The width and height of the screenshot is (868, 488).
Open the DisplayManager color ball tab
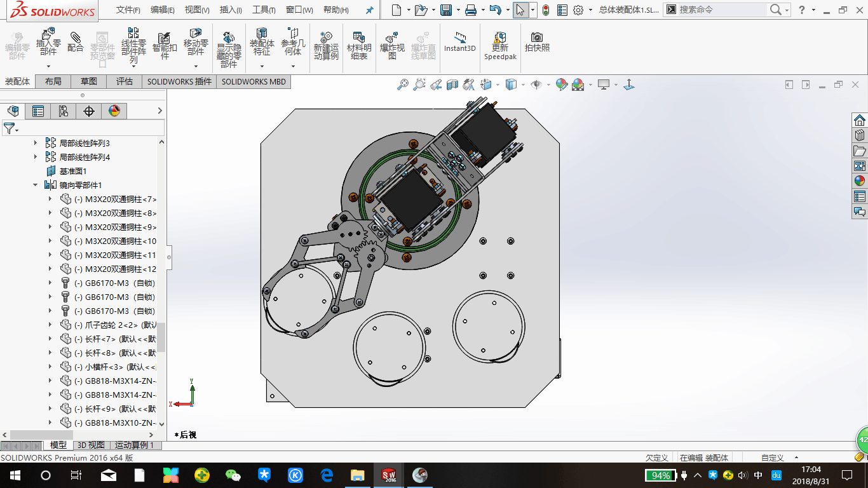pos(114,111)
